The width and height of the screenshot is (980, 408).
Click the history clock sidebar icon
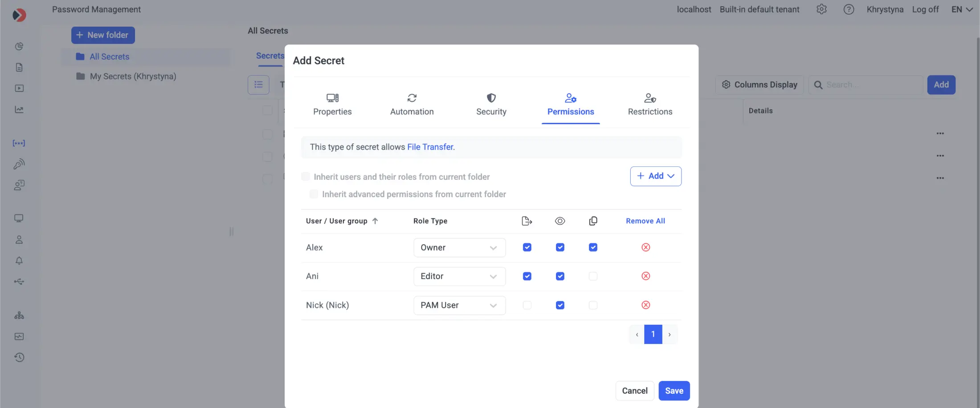[19, 357]
